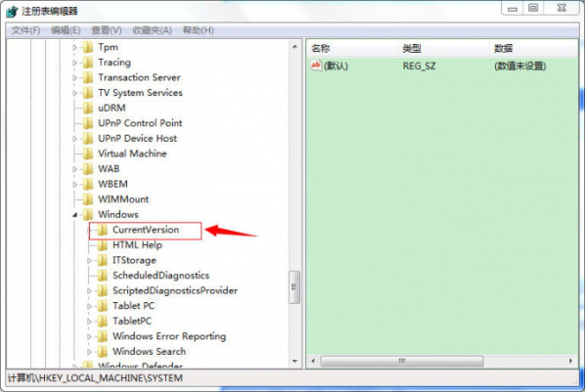Maximize the Registry Editor window
The image size is (585, 392).
533,8
